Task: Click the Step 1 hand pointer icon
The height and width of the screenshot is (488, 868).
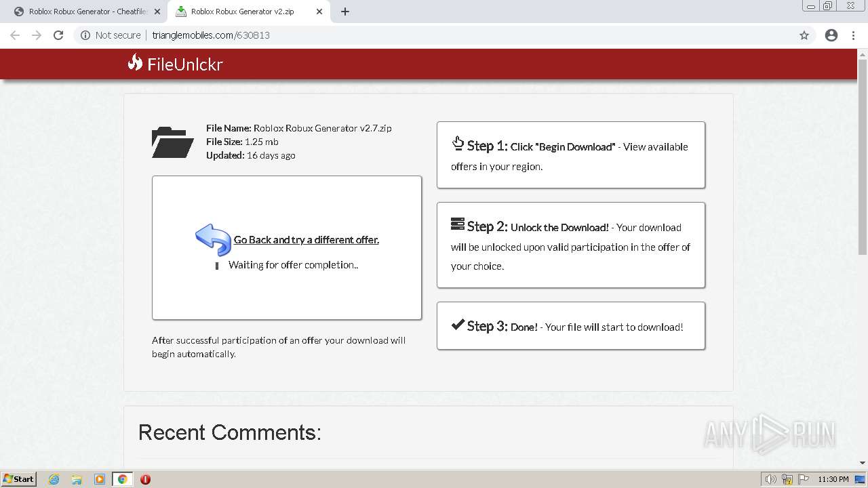Action: point(458,144)
